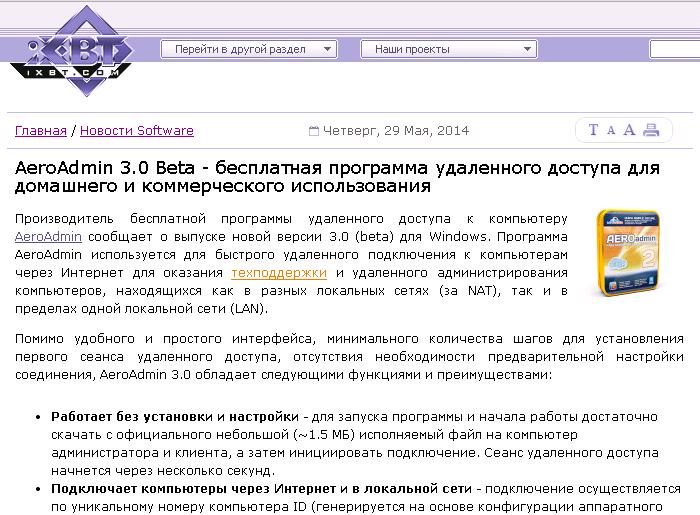The width and height of the screenshot is (700, 515).
Task: Click bold text 'Подключает компьютеры через Интернет'
Action: (193, 489)
